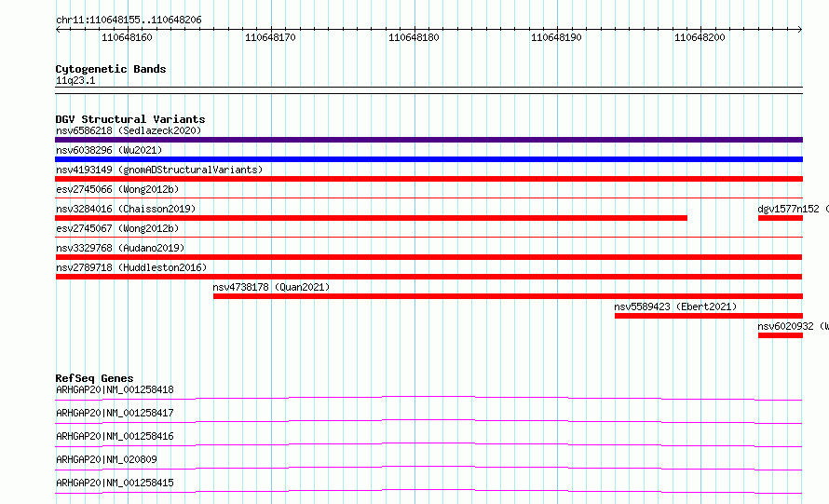Click the chr11:110648155..110648206 coordinates text

[129, 20]
